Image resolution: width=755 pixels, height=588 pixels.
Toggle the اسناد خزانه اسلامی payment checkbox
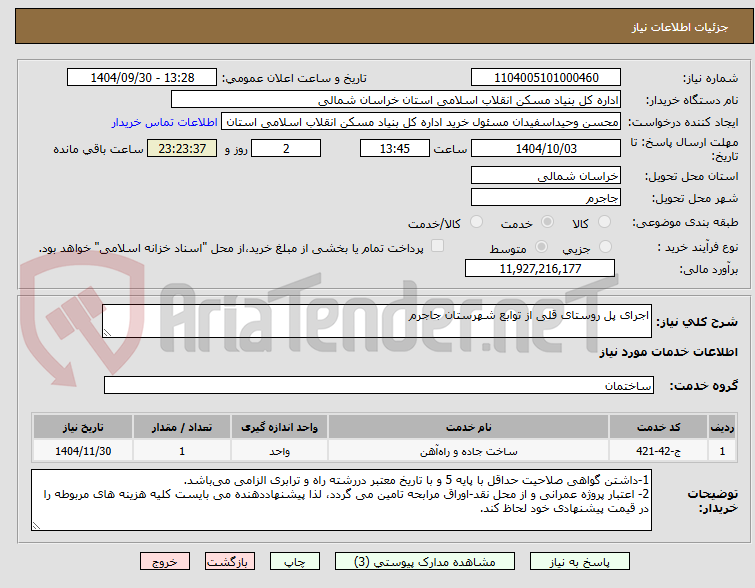pyautogui.click(x=437, y=246)
